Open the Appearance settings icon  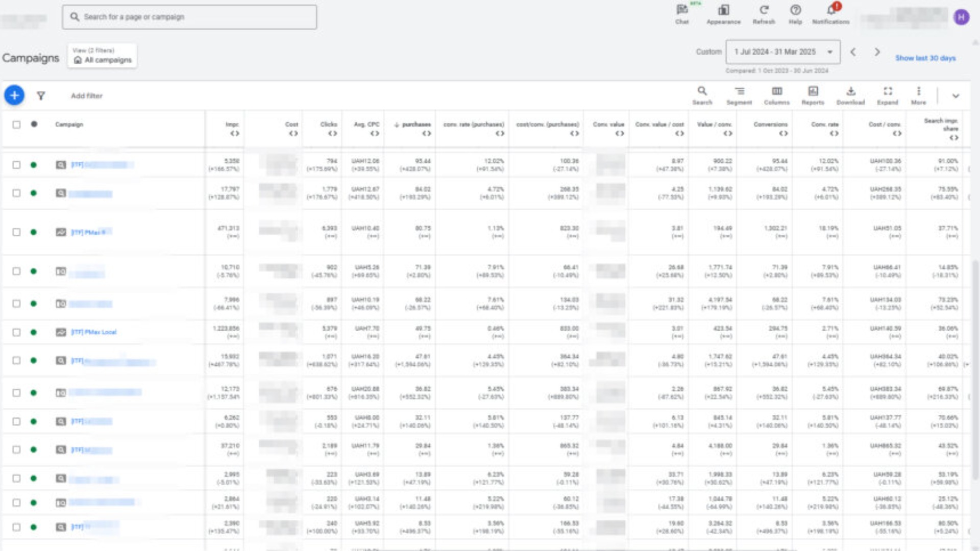(723, 14)
